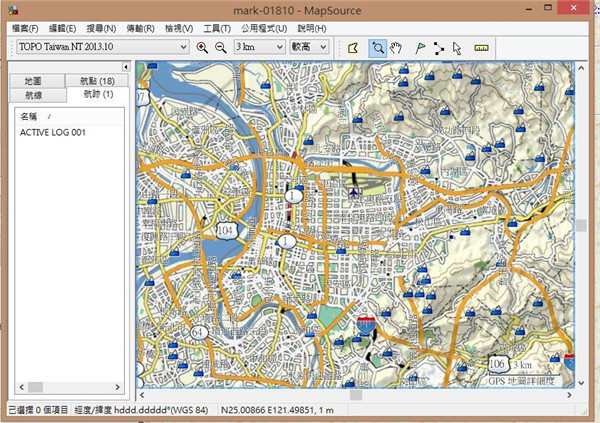Open the map product dropdown TOPO Taiwan

click(103, 47)
